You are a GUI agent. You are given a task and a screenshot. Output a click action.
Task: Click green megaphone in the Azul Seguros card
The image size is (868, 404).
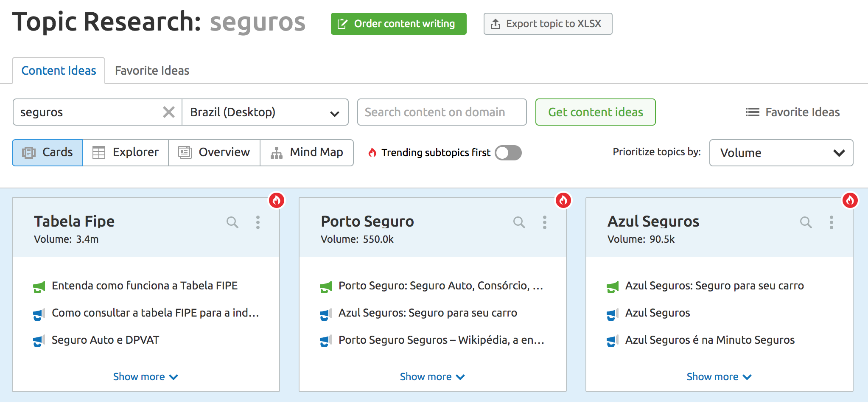pyautogui.click(x=613, y=287)
